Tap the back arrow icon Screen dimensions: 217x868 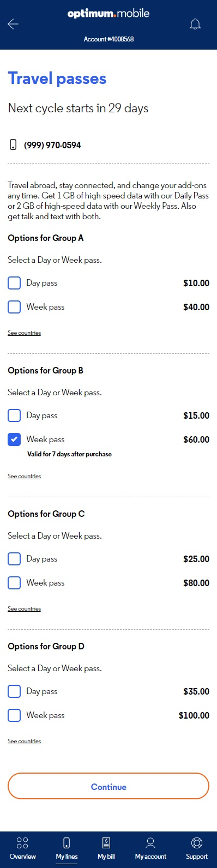(x=13, y=24)
